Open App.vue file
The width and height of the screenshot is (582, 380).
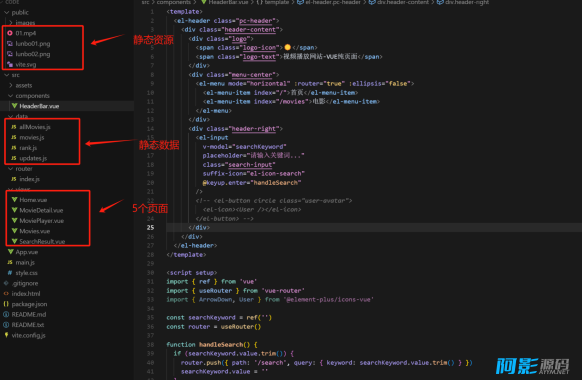[27, 252]
